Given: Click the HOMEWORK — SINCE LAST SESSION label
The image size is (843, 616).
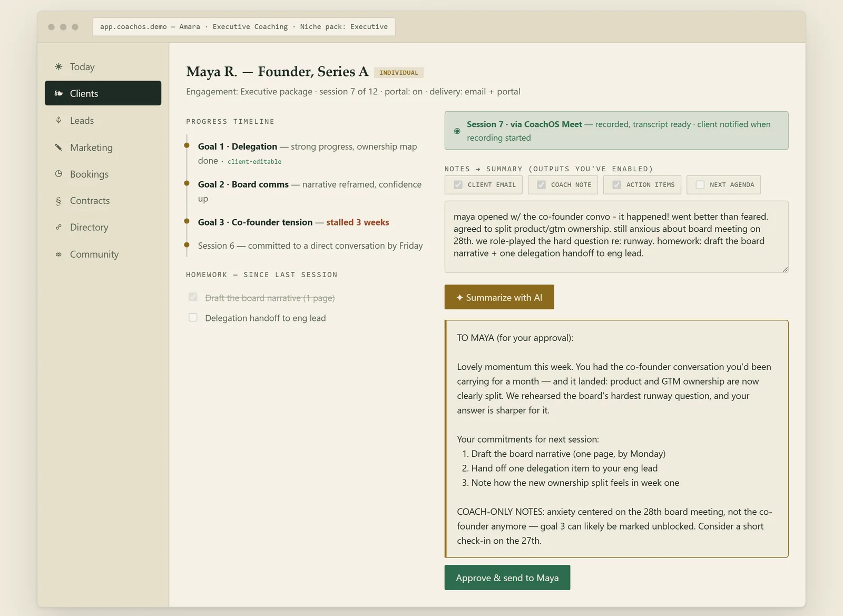Looking at the screenshot, I should pyautogui.click(x=262, y=275).
